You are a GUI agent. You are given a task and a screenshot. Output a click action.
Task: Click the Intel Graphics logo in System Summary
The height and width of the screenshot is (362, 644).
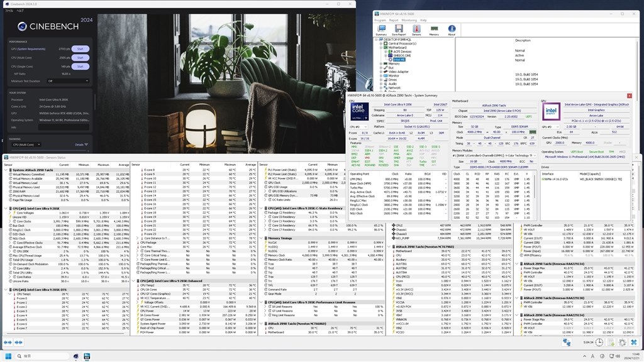point(551,111)
